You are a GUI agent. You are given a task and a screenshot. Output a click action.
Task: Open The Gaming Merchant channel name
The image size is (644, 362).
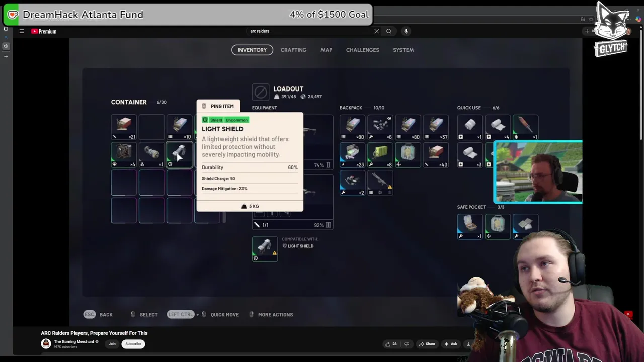(74, 342)
